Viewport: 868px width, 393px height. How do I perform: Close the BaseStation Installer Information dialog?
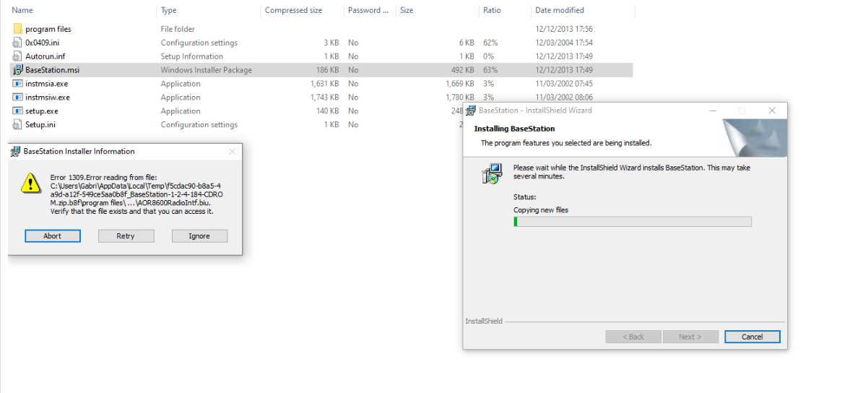click(x=232, y=152)
